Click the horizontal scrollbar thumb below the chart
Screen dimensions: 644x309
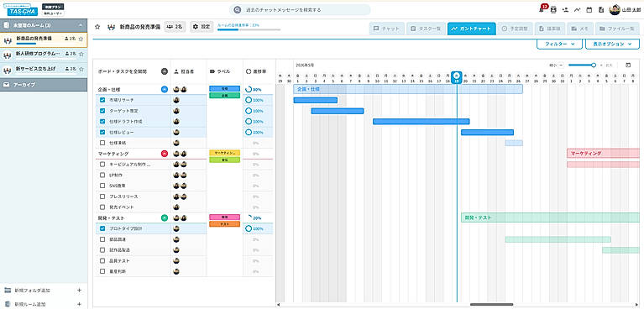491,305
